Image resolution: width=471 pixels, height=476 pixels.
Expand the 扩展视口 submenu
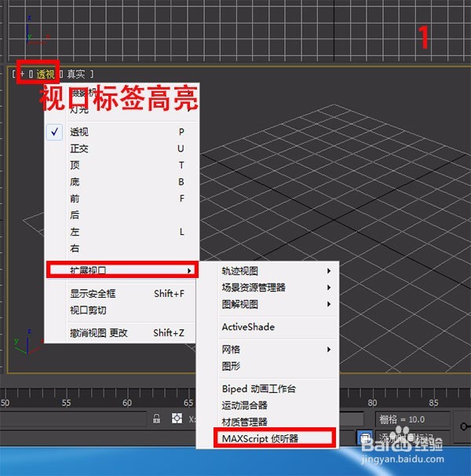click(122, 270)
